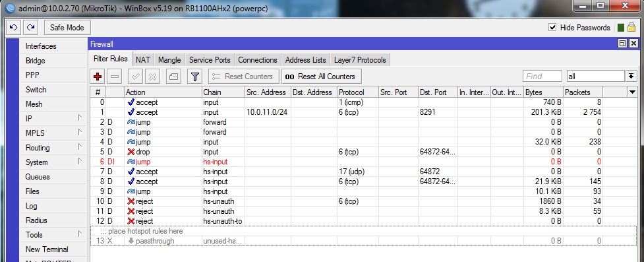644x262 pixels.
Task: Select the 'place hotspot rules here' comment row
Action: tap(363, 231)
